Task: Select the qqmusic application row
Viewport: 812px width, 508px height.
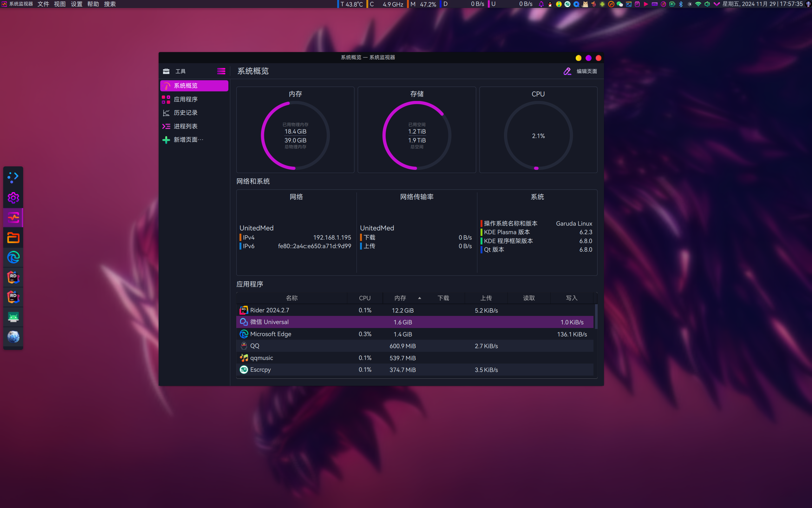Action: [x=415, y=358]
